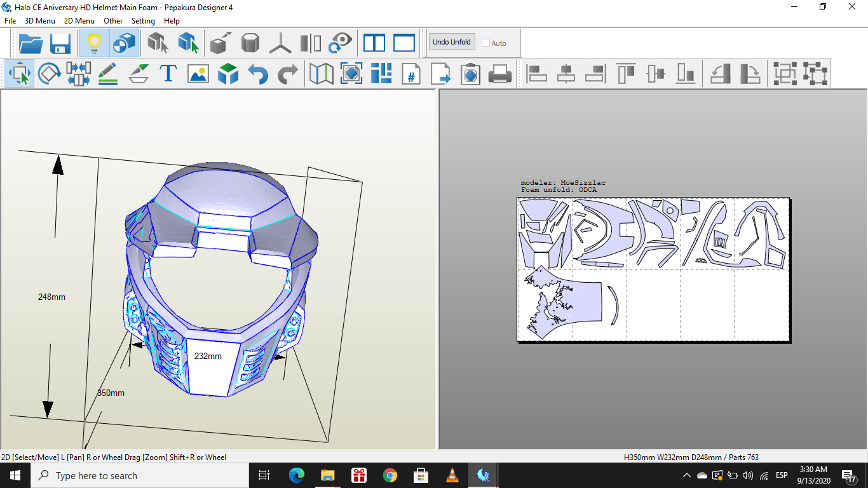Viewport: 868px width, 488px height.
Task: Click the 248mm height dimension label
Action: pos(51,297)
